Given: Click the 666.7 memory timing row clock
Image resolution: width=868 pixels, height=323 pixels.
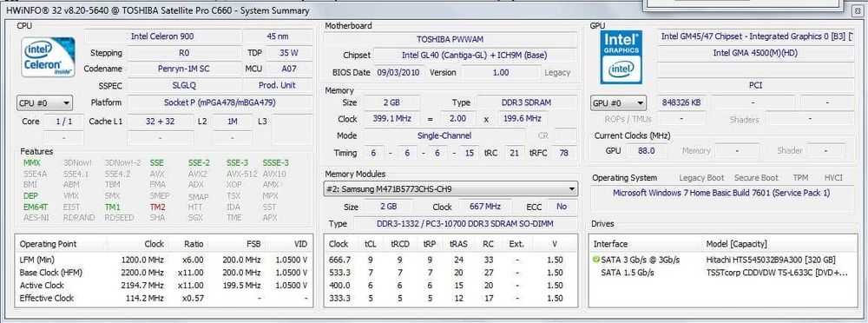Looking at the screenshot, I should pyautogui.click(x=339, y=260).
